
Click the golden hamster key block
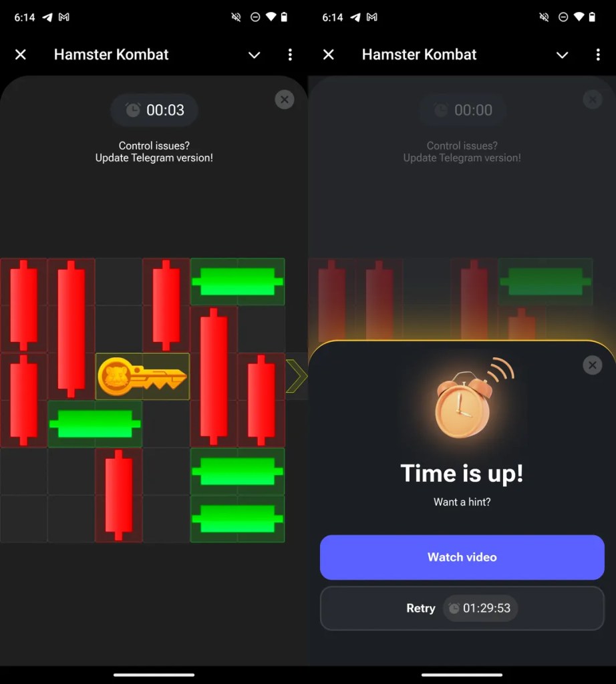click(143, 377)
